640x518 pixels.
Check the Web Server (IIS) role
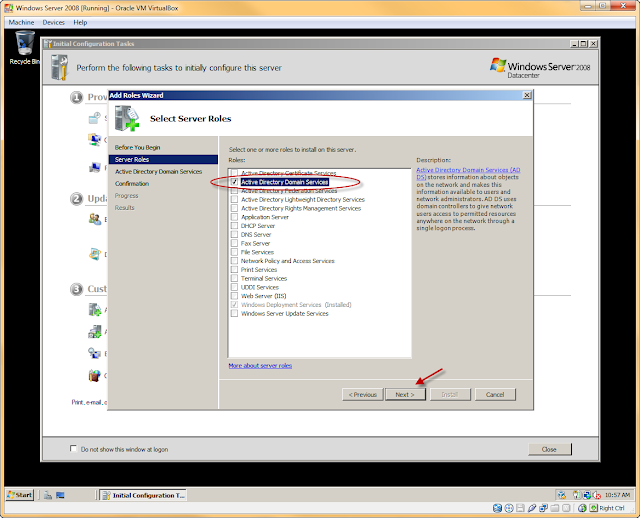(234, 296)
